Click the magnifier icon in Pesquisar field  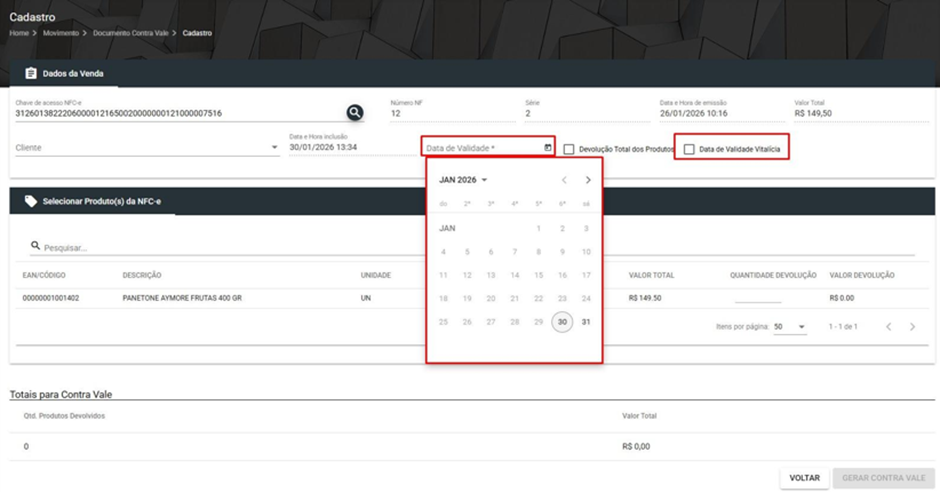click(x=35, y=246)
